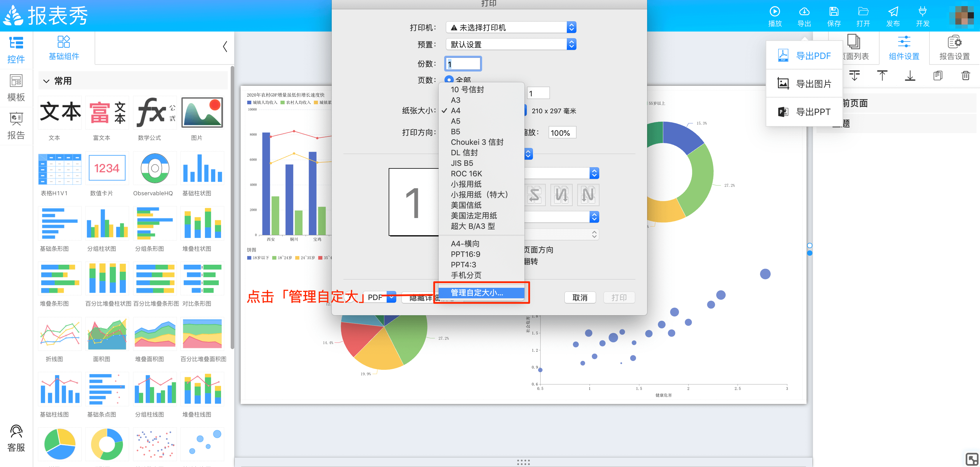Collapse the 常用 component group
Viewport: 980px width, 467px height.
click(46, 81)
